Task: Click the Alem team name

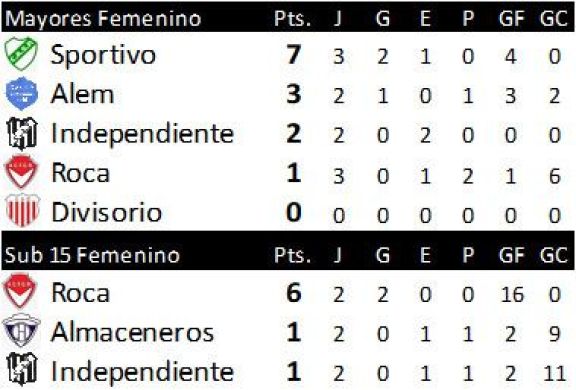Action: (x=82, y=94)
